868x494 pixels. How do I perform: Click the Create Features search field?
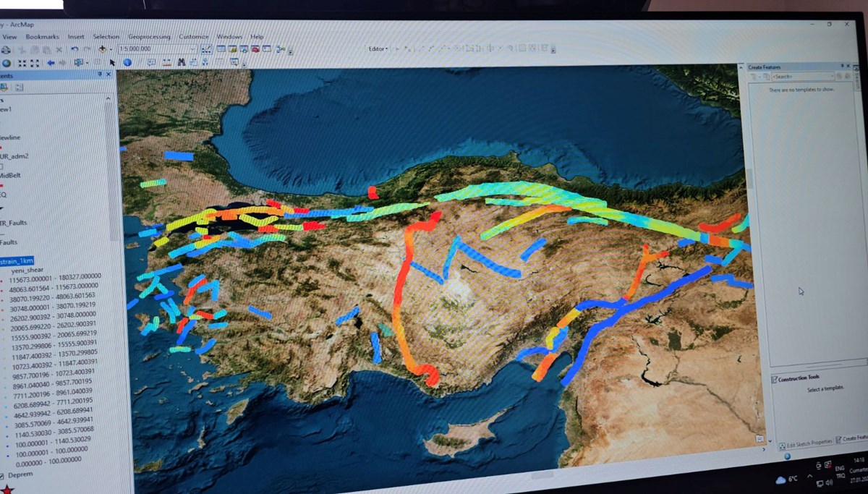(802, 76)
